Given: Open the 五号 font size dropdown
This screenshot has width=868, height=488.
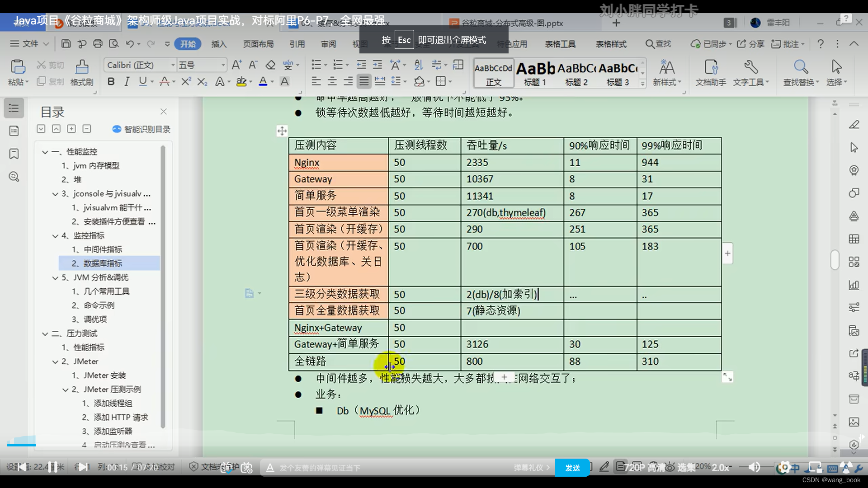Looking at the screenshot, I should 223,65.
